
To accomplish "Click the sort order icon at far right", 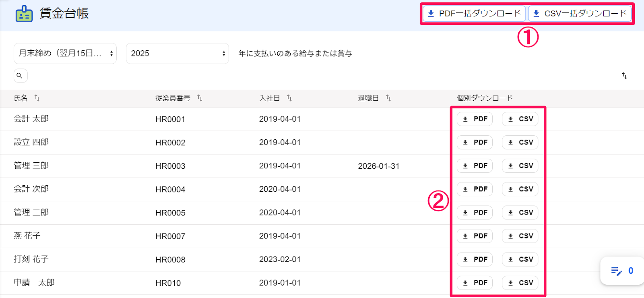I will [x=624, y=76].
